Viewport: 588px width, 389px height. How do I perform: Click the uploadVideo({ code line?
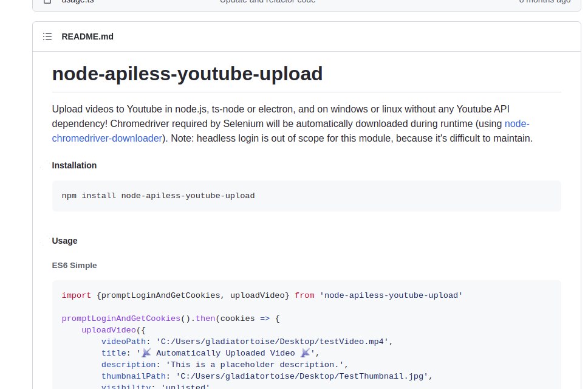click(114, 330)
